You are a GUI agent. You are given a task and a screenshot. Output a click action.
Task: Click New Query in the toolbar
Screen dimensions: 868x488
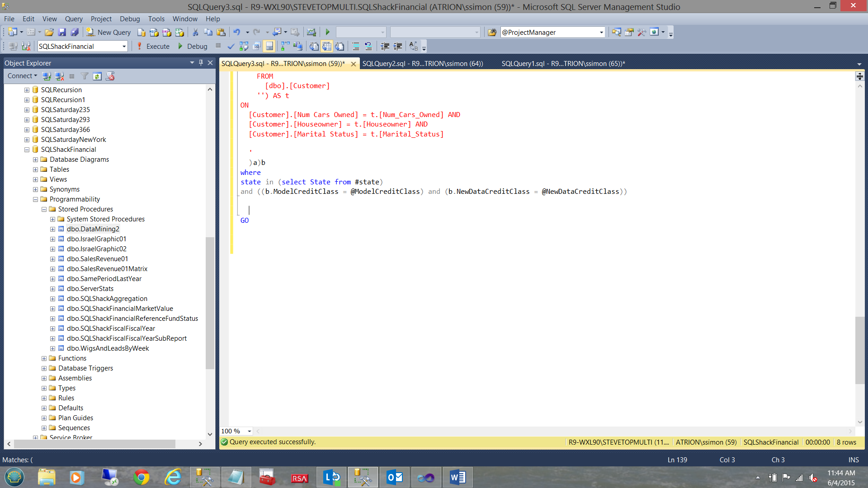tap(108, 32)
